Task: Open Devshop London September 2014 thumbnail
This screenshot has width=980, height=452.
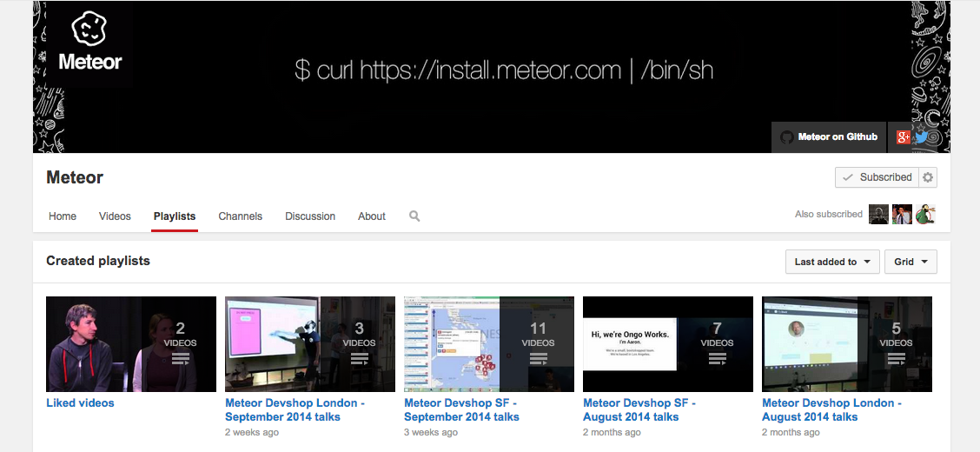Action: 310,344
